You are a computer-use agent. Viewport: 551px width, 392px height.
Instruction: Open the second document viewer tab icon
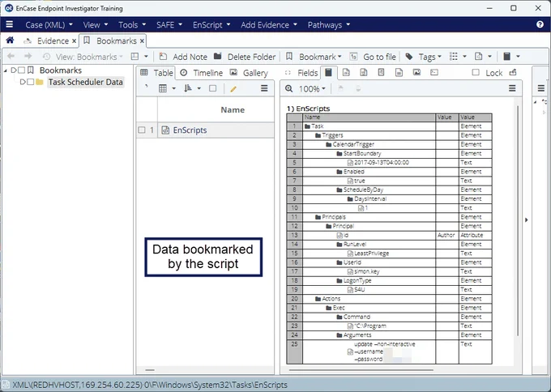(x=364, y=72)
